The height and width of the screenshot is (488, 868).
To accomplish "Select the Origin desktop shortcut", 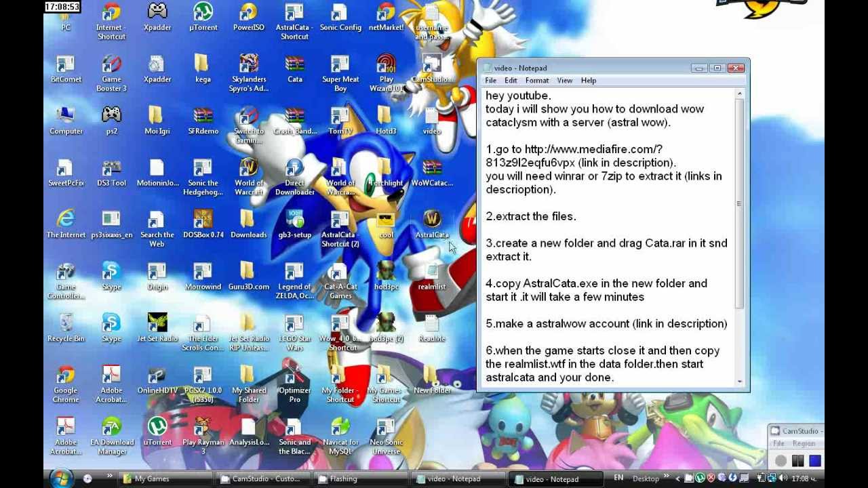I will 157,278.
